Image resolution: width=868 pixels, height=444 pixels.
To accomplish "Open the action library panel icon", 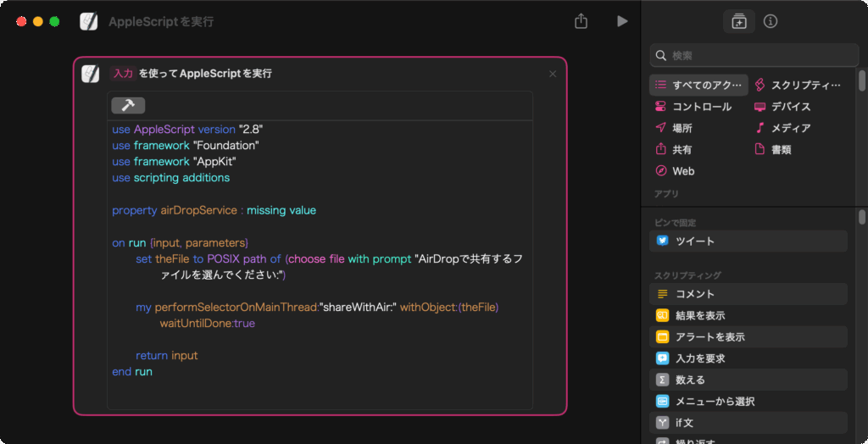I will coord(739,21).
